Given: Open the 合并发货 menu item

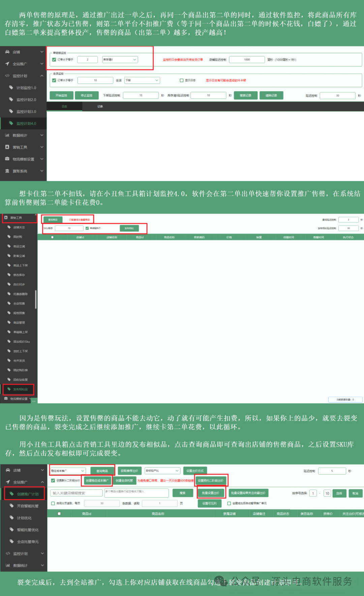Looking at the screenshot, I should (19, 361).
